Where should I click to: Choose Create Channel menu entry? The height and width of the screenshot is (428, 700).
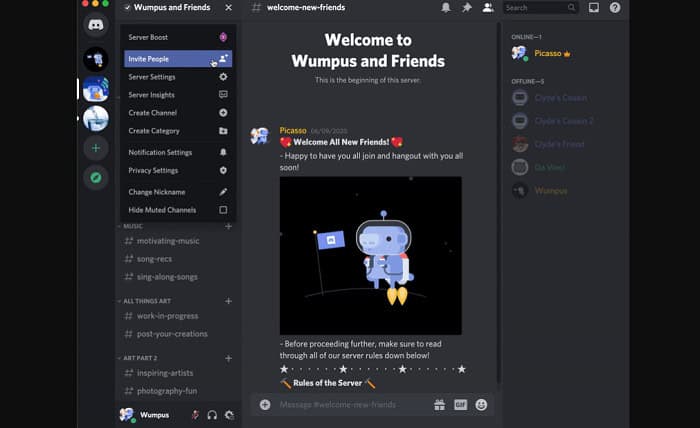click(178, 113)
